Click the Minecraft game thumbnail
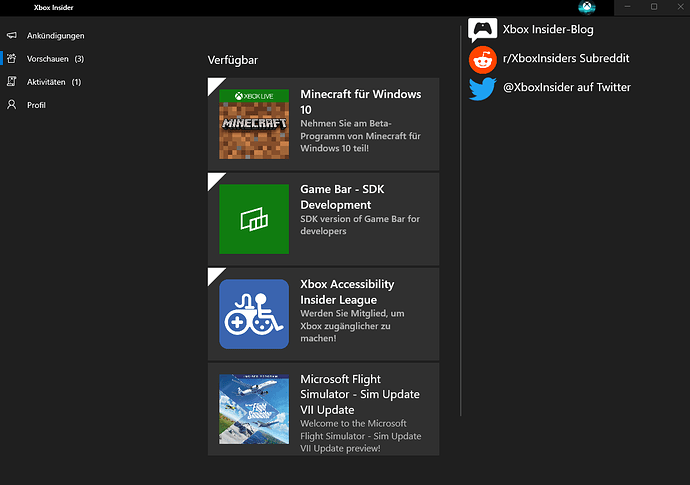The height and width of the screenshot is (485, 690). [x=254, y=124]
